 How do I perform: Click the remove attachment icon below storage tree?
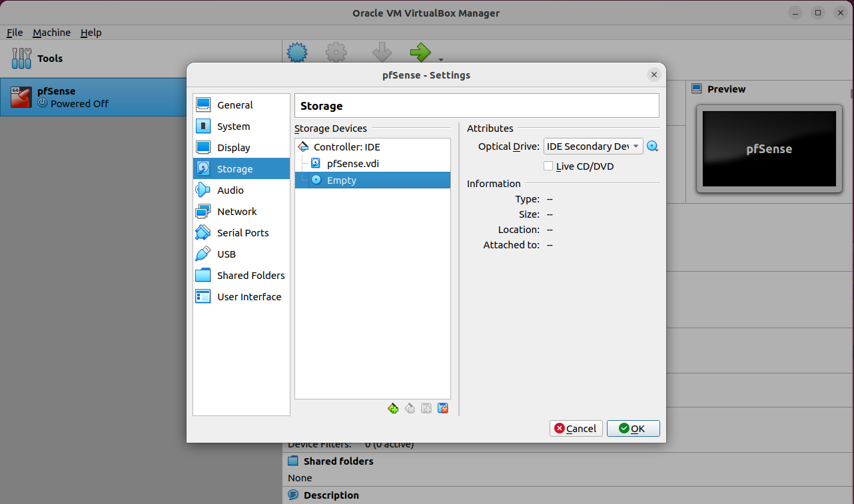point(443,408)
